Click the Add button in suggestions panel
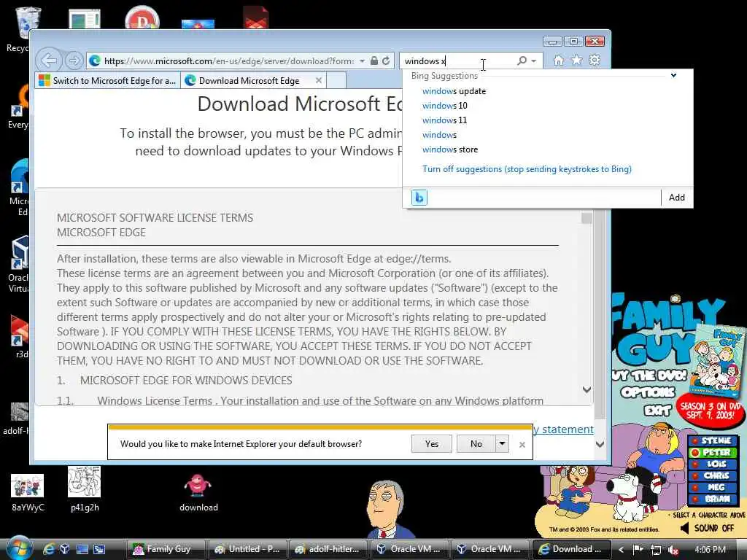The width and height of the screenshot is (747, 560). tap(676, 197)
